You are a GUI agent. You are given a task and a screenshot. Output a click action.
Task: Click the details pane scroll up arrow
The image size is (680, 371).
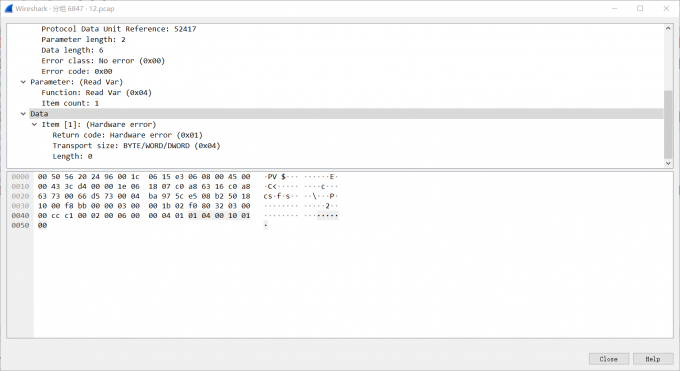point(668,28)
